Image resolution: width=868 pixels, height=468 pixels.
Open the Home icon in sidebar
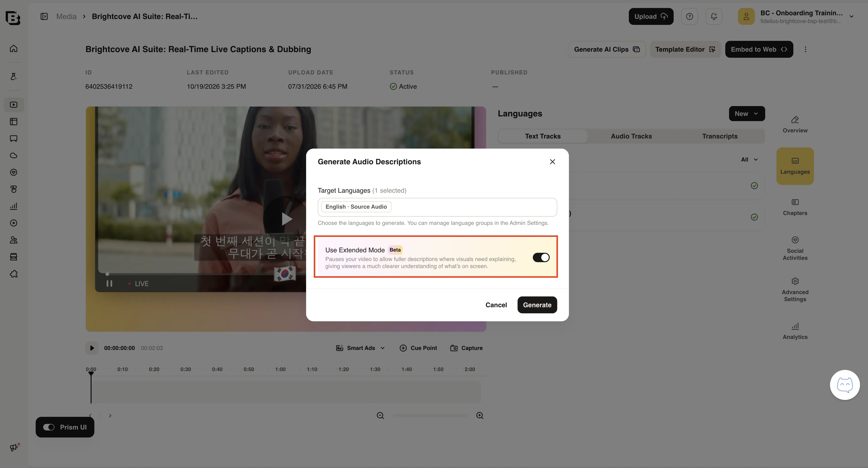tap(13, 49)
